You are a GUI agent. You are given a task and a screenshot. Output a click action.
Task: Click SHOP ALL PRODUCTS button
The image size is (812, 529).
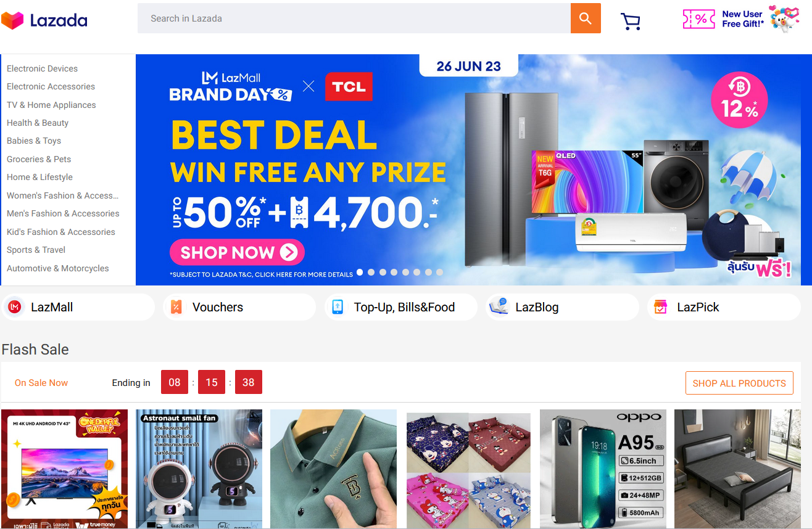click(739, 383)
